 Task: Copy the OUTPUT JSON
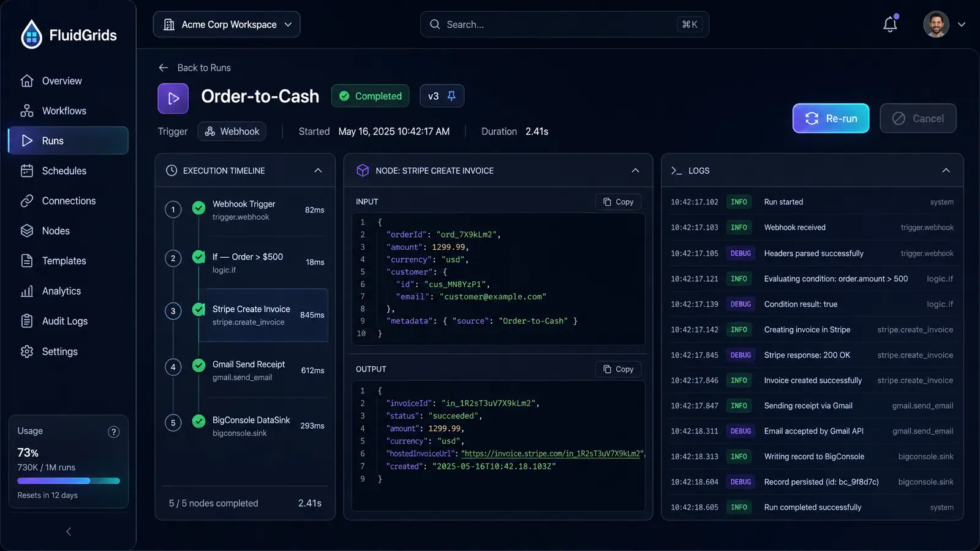[618, 369]
